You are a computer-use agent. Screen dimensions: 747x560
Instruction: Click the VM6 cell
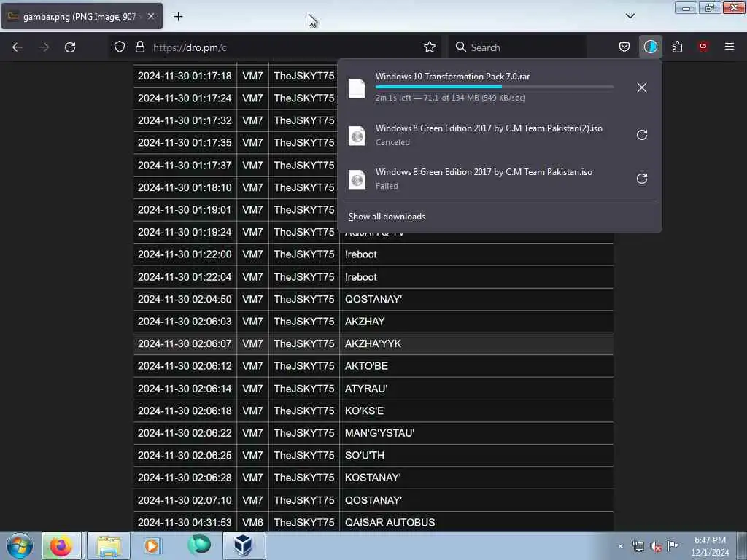(252, 523)
